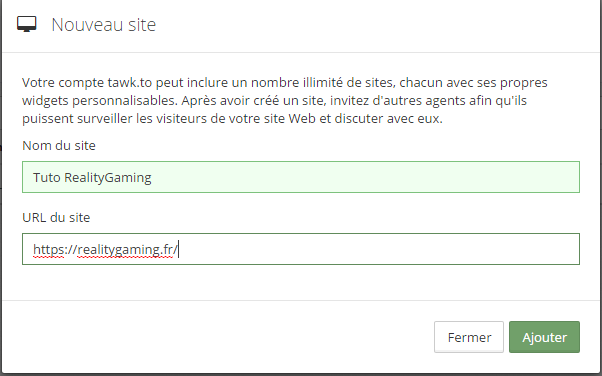Click the URL du site input field
Viewport: 602px width, 376px height.
[301, 249]
